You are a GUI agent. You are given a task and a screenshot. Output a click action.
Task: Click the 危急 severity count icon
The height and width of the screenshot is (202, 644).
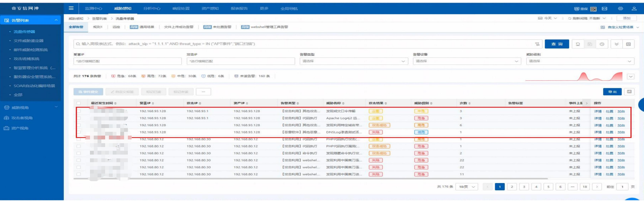(x=113, y=76)
